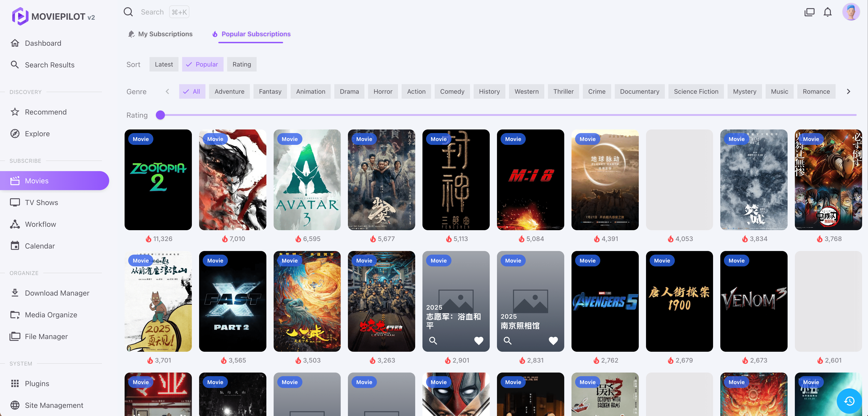
Task: Enable the Animation genre filter
Action: 310,91
